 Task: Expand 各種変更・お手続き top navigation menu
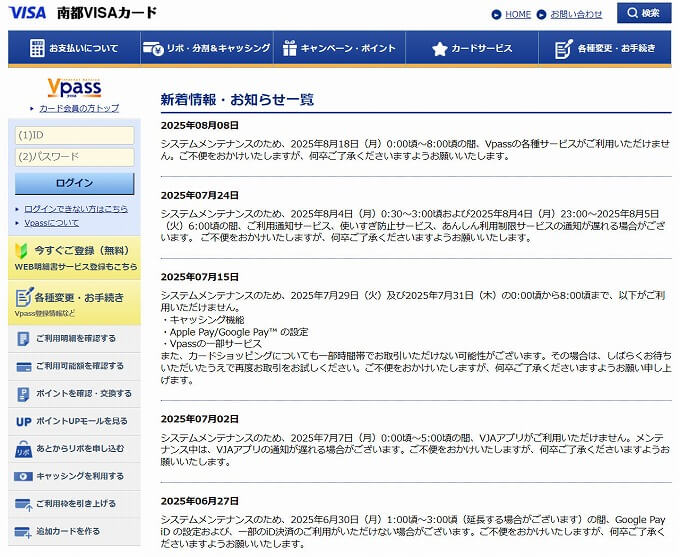point(605,48)
